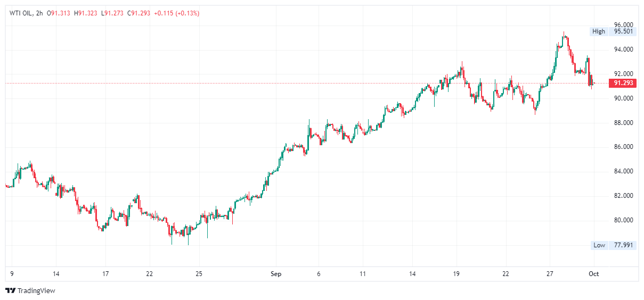Image resolution: width=644 pixels, height=300 pixels.
Task: Click the +0.115 (+0.13%) change value
Action: (x=176, y=13)
